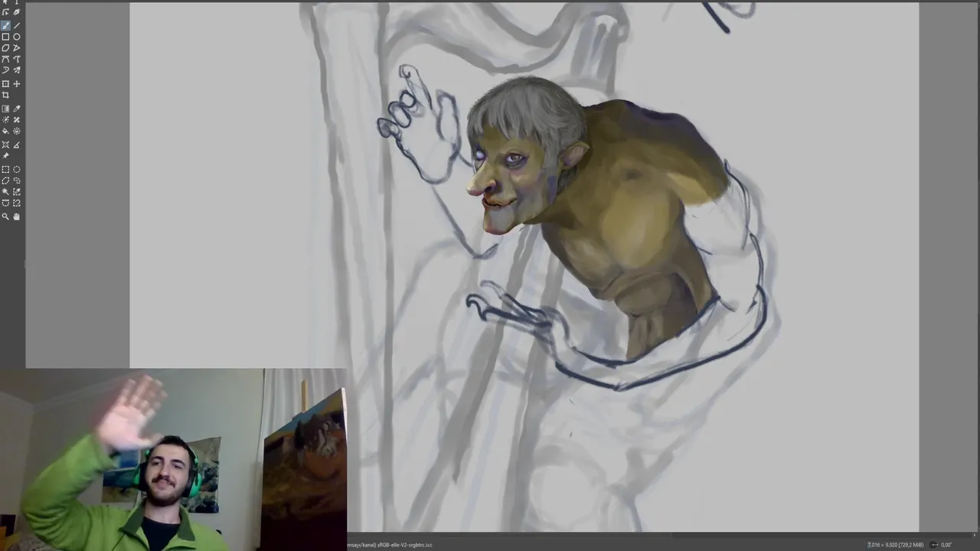The height and width of the screenshot is (551, 980).
Task: Select the Move tool
Action: pos(17,83)
